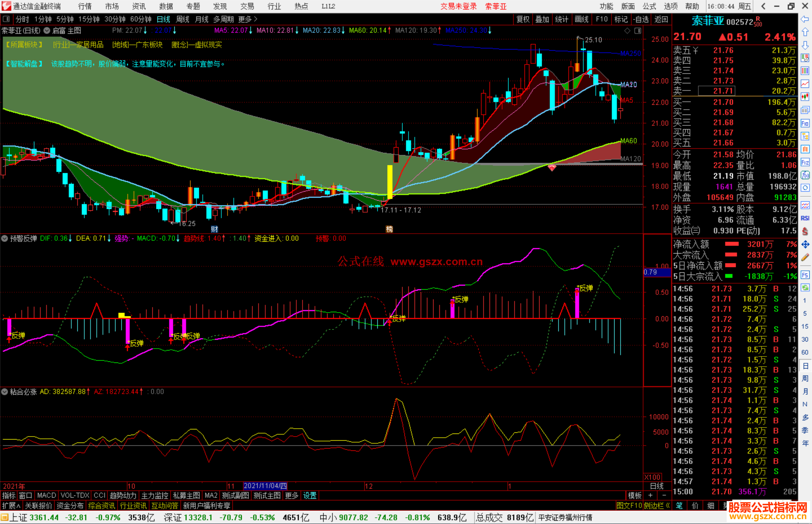Select the 周线 period tab
This screenshot has height=524, width=812.
point(183,19)
